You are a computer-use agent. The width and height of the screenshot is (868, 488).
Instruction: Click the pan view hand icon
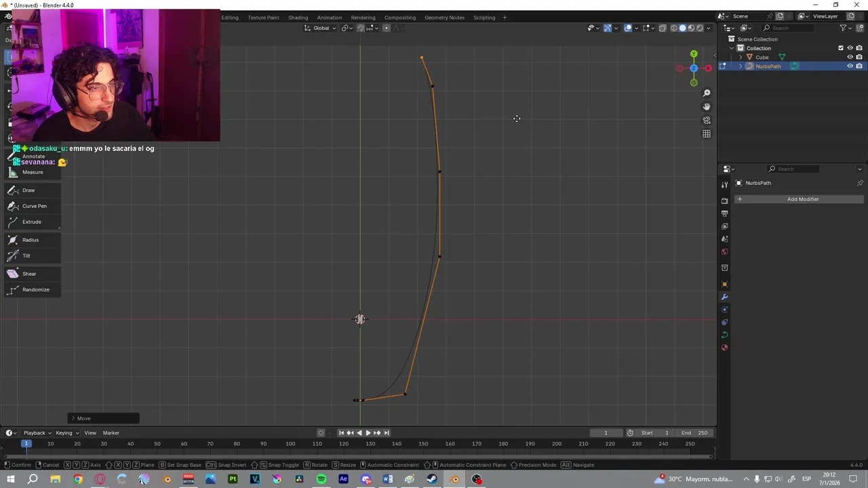coord(707,106)
